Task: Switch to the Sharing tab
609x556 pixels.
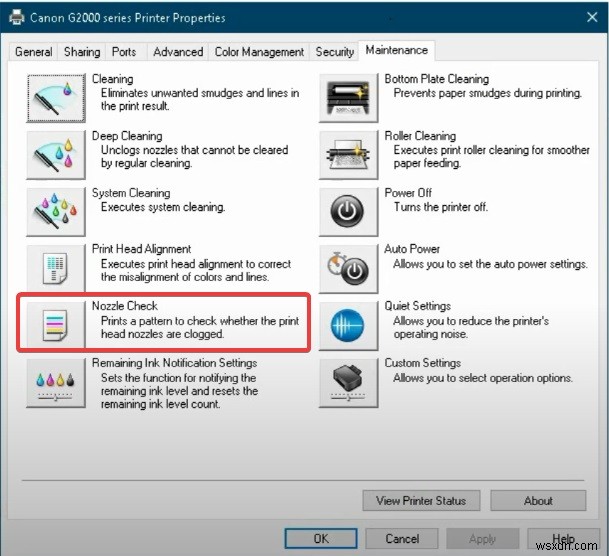Action: click(82, 52)
